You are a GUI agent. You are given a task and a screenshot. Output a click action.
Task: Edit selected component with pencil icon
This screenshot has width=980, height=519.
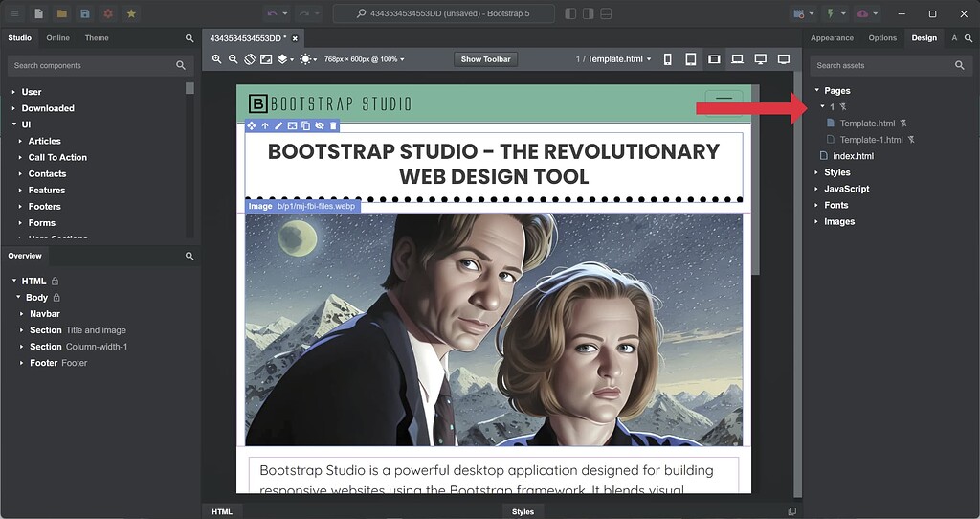click(278, 125)
